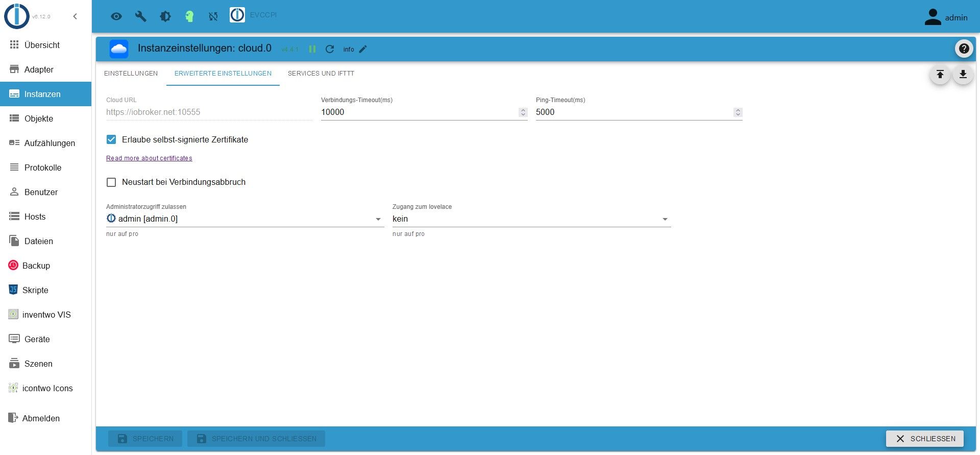980x455 pixels.
Task: Click the "info" label in the instance header
Action: pos(349,50)
